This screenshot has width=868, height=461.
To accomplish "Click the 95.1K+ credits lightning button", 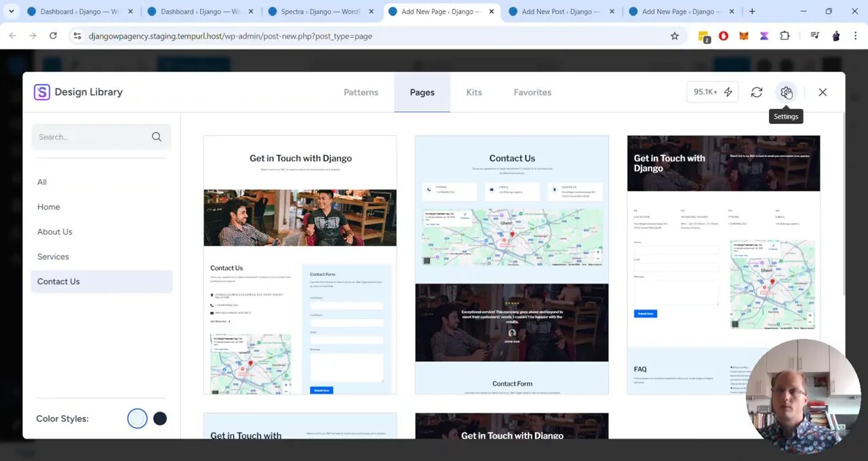I will coord(713,92).
